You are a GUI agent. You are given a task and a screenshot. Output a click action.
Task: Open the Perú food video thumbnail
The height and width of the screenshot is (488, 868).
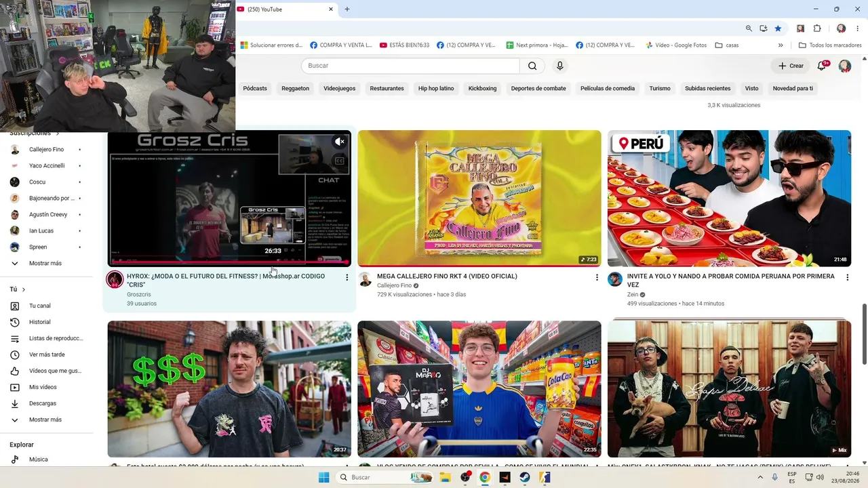(x=729, y=198)
